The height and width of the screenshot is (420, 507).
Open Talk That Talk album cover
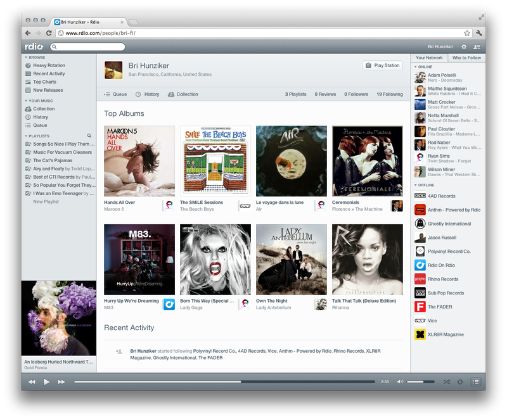coord(368,260)
